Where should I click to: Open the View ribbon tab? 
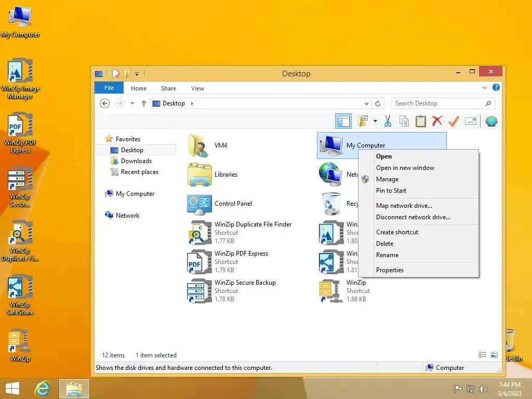[197, 88]
